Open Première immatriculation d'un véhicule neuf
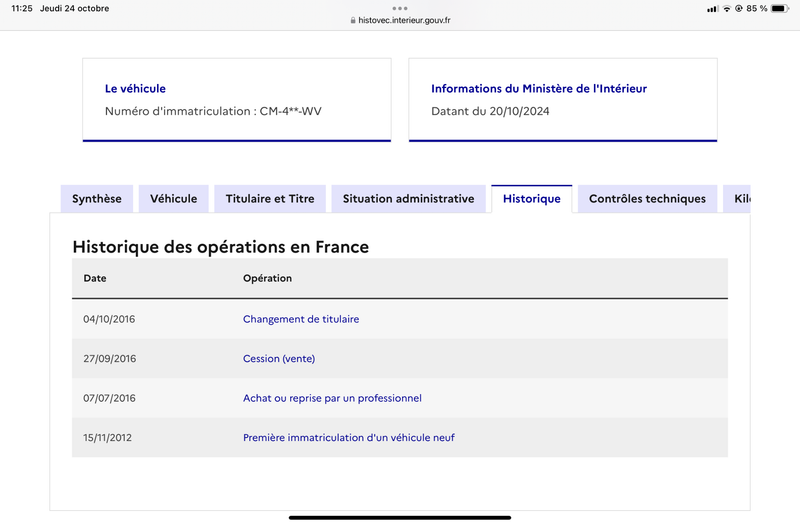The width and height of the screenshot is (800, 525). [x=348, y=438]
